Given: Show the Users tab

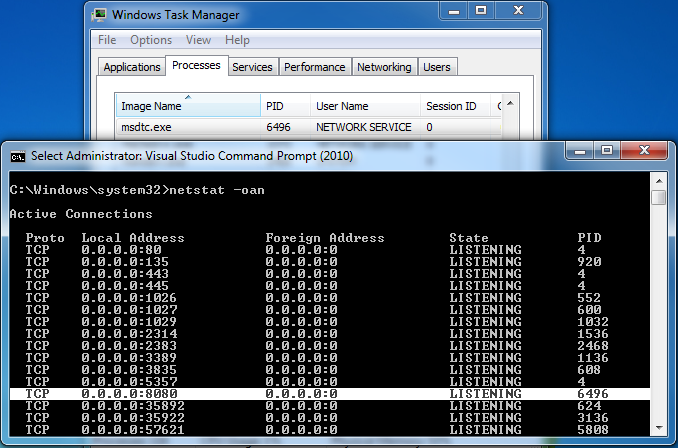Looking at the screenshot, I should tap(437, 67).
